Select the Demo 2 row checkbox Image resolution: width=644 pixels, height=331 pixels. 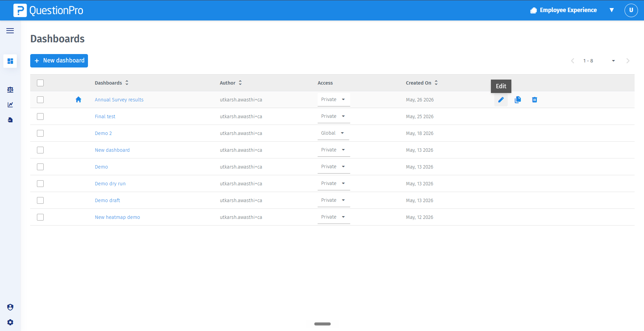click(40, 133)
